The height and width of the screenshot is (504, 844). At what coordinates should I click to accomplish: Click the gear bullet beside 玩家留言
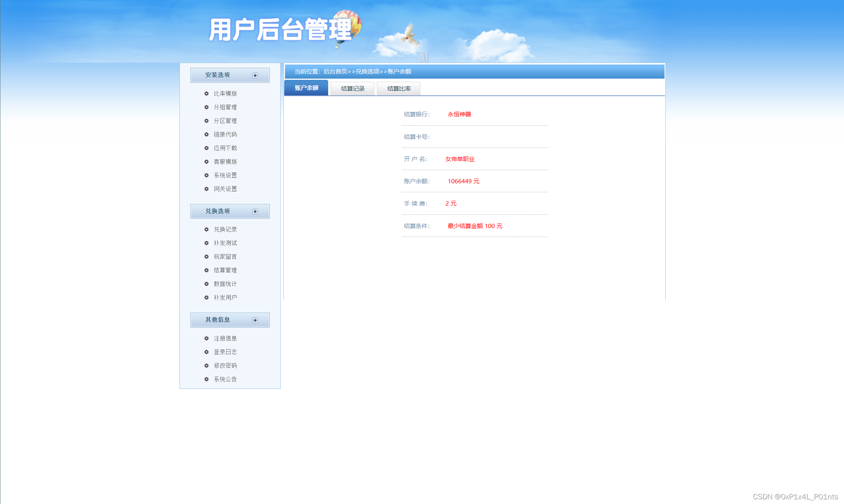click(206, 256)
